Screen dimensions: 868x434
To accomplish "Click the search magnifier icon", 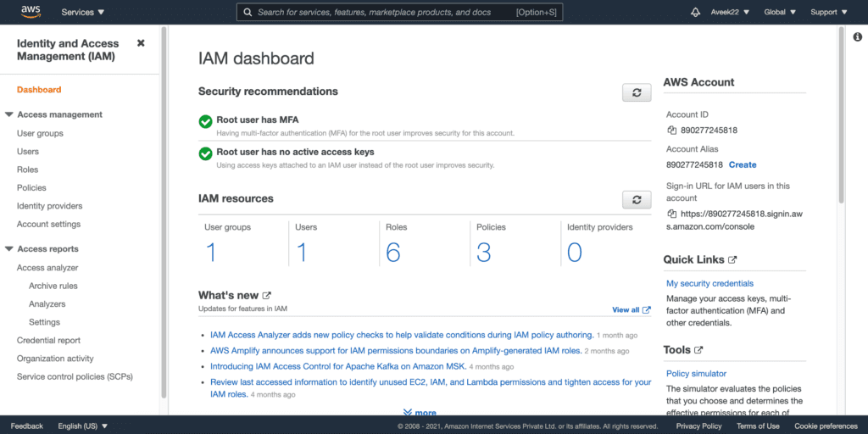I will click(248, 12).
